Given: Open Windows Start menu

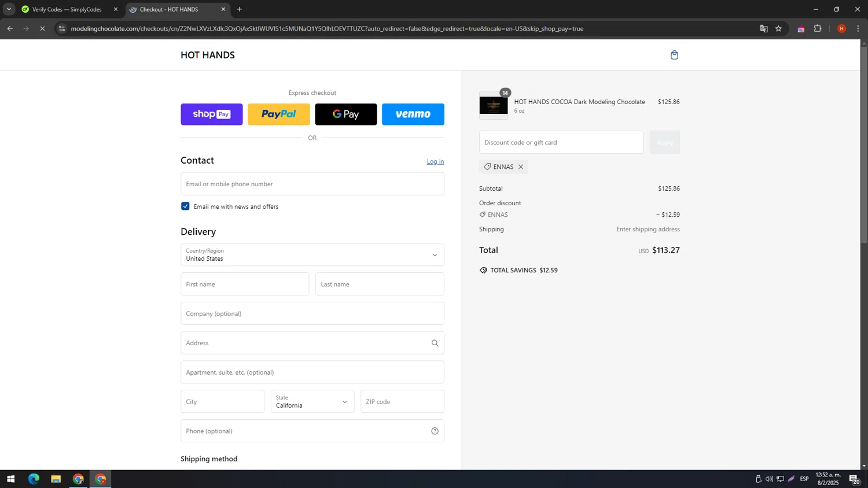Looking at the screenshot, I should click(x=10, y=479).
